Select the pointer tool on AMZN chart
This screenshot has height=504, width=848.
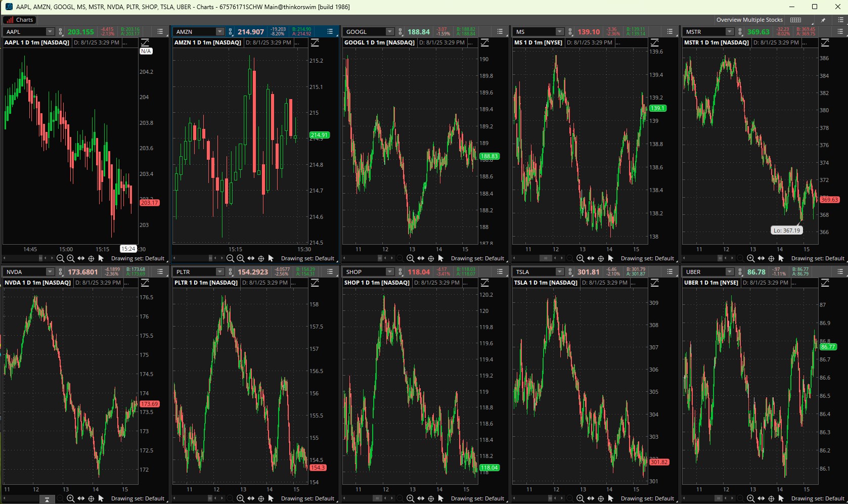click(271, 258)
